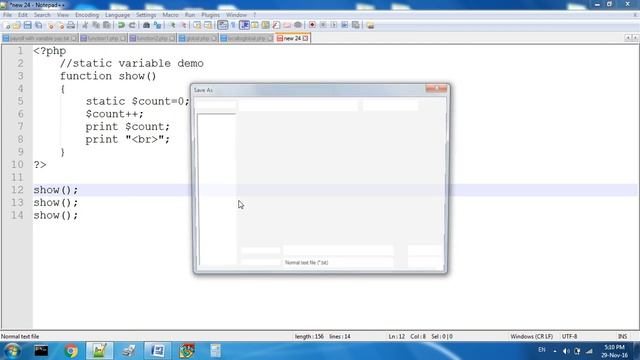
Task: Open the Plugins menu
Action: pos(210,15)
